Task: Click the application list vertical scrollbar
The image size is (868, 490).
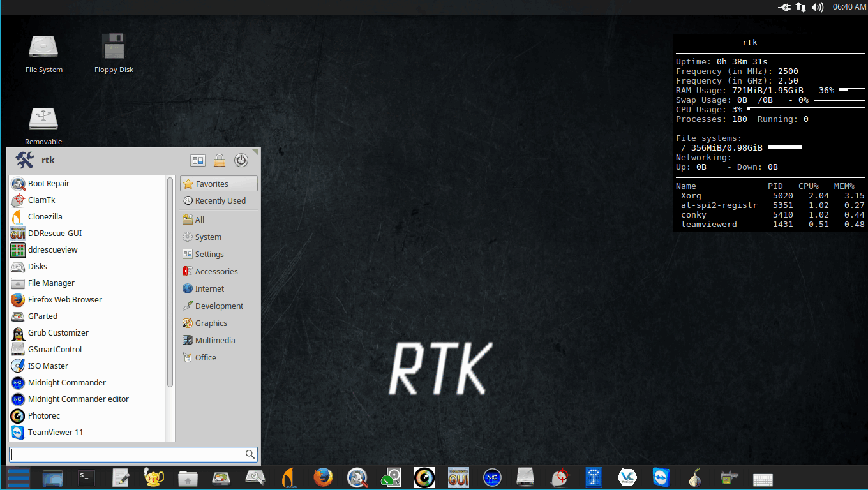Action: tap(170, 282)
